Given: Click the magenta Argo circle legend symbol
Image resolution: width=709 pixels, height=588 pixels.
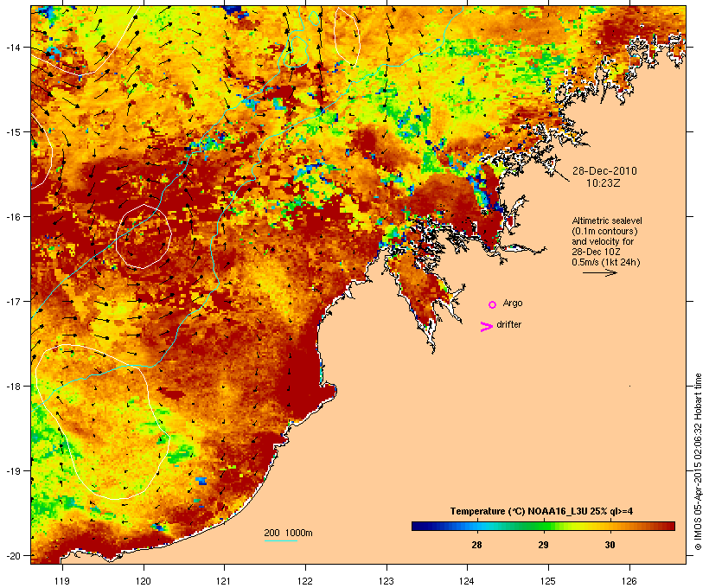Looking at the screenshot, I should 493,304.
